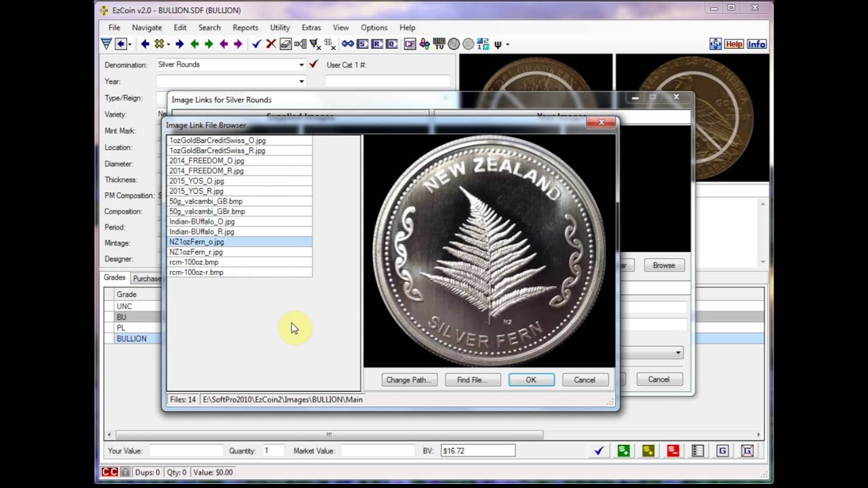This screenshot has width=868, height=488.
Task: Click the red X cancel toolbar icon
Action: pos(271,44)
